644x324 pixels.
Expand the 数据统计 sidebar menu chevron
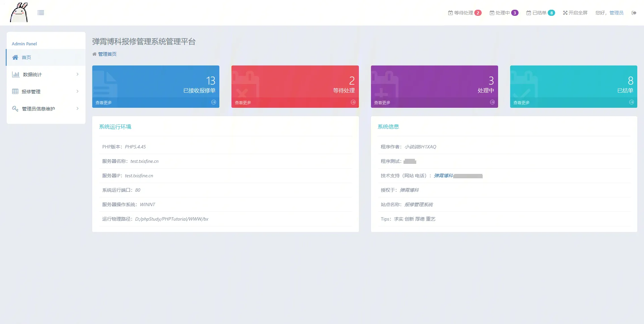tap(77, 74)
